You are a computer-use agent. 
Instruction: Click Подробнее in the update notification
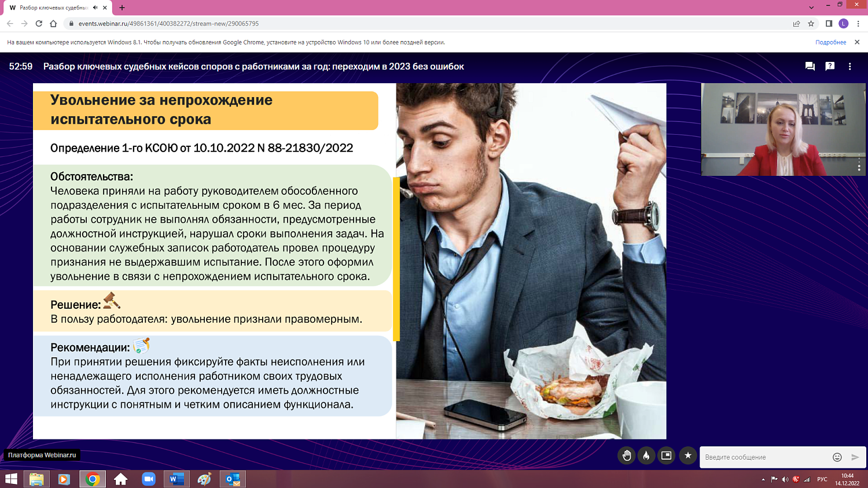pyautogui.click(x=831, y=42)
